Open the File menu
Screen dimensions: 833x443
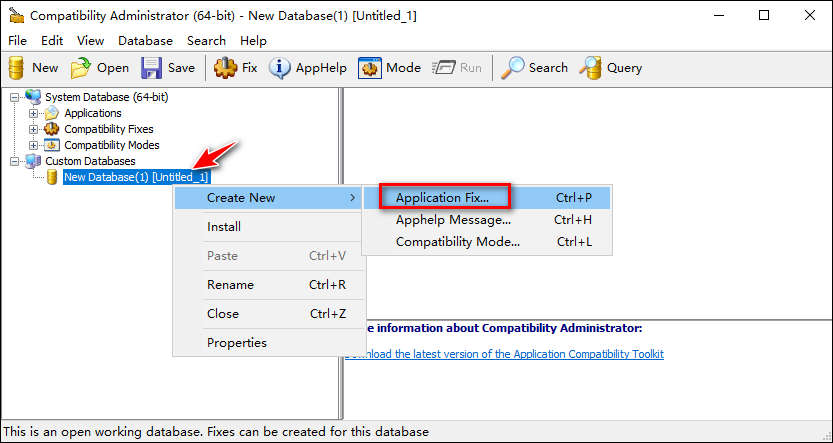coord(17,41)
